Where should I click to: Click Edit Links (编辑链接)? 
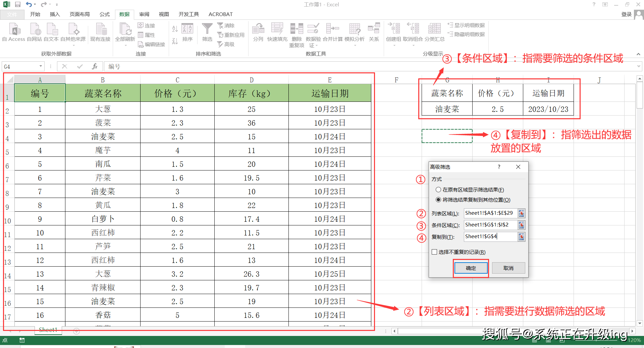(x=152, y=44)
